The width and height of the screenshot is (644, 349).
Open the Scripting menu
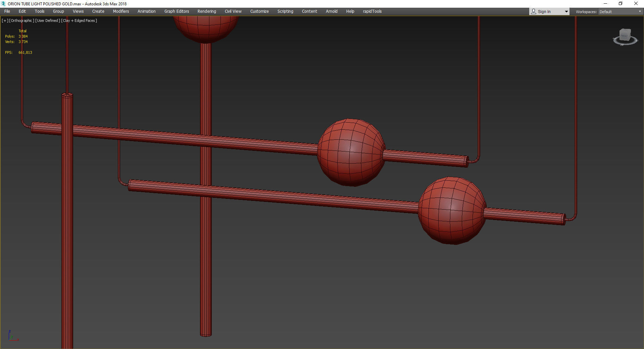pyautogui.click(x=285, y=11)
